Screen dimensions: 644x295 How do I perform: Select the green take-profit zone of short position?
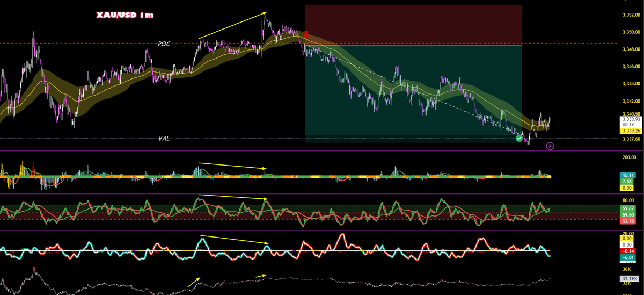(x=413, y=93)
